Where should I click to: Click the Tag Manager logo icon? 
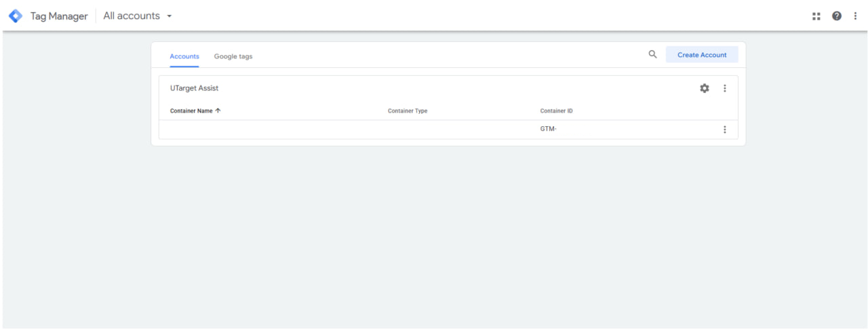point(16,16)
